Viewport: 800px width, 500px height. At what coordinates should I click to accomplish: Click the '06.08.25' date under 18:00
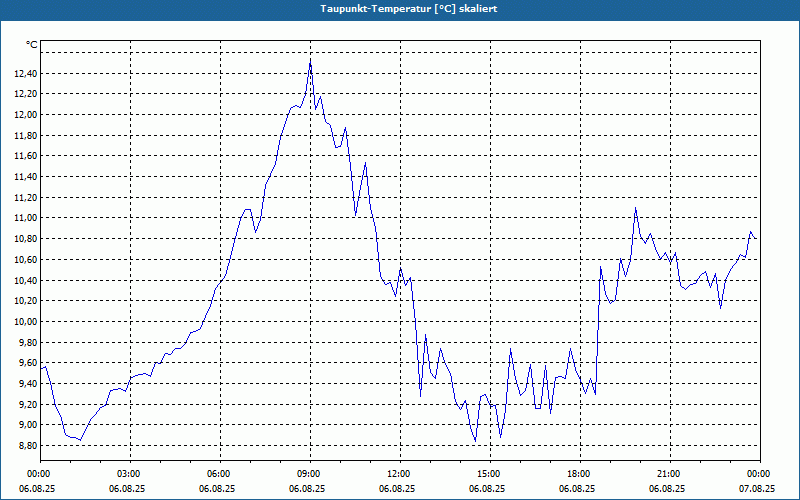click(x=577, y=489)
